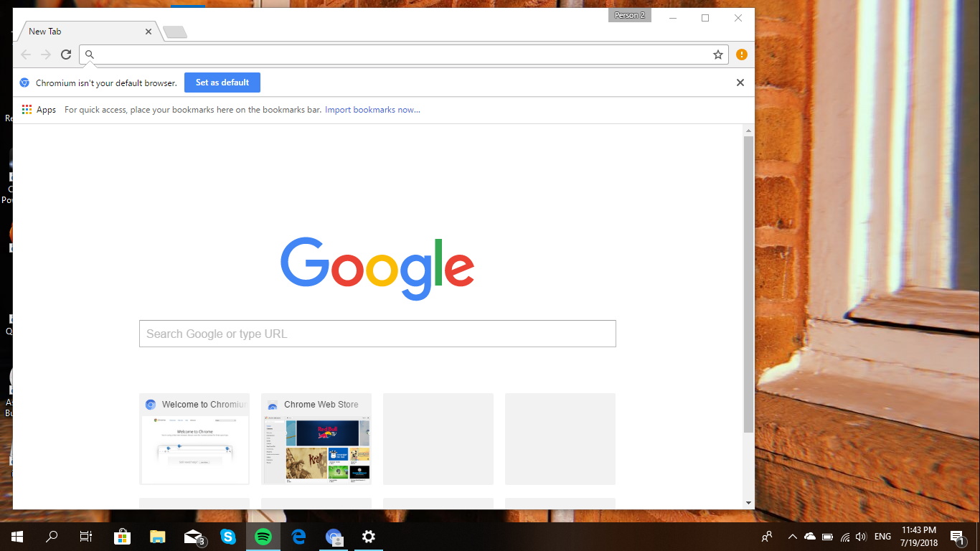This screenshot has height=551, width=980.
Task: Open the orange Chromium alert menu icon
Action: (742, 55)
